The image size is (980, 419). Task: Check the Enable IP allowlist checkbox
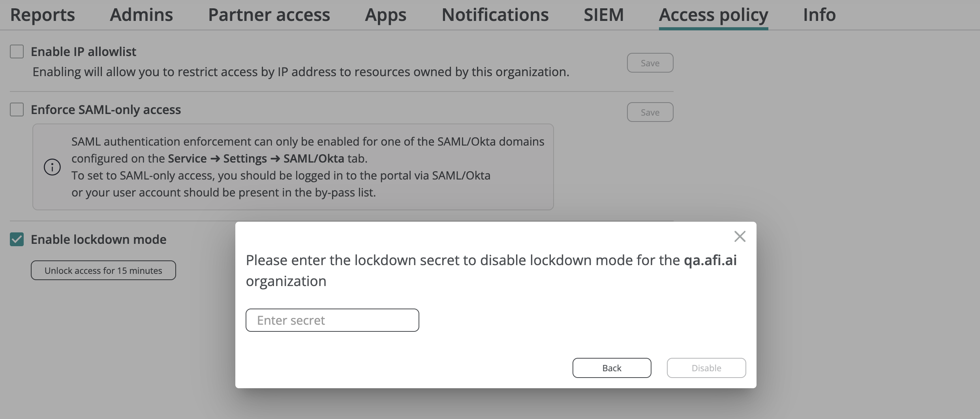pyautogui.click(x=17, y=51)
